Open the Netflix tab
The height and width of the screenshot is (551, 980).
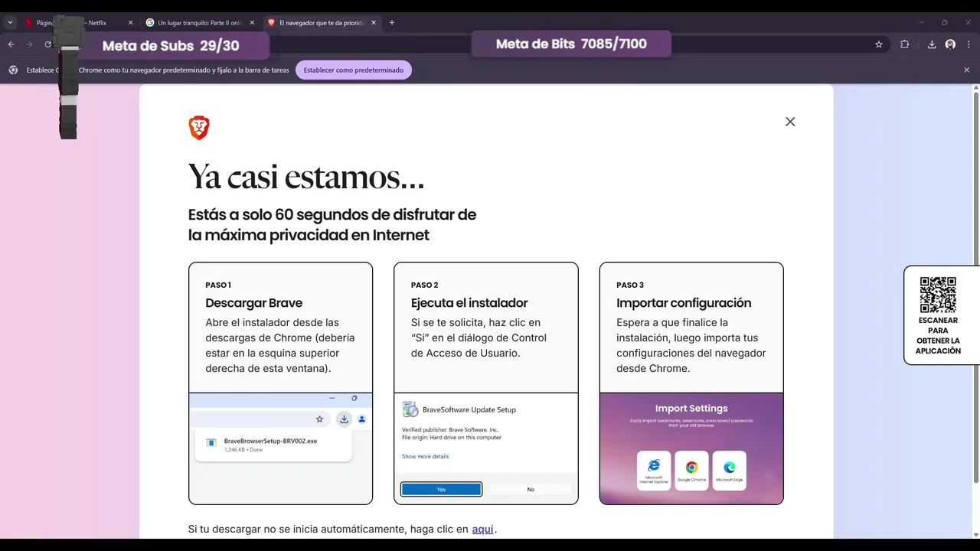click(x=77, y=23)
